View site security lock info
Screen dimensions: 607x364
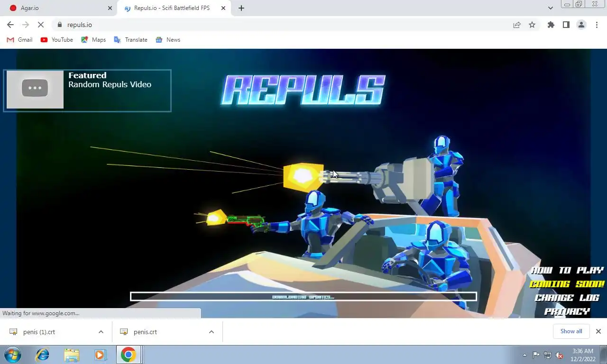coord(59,25)
